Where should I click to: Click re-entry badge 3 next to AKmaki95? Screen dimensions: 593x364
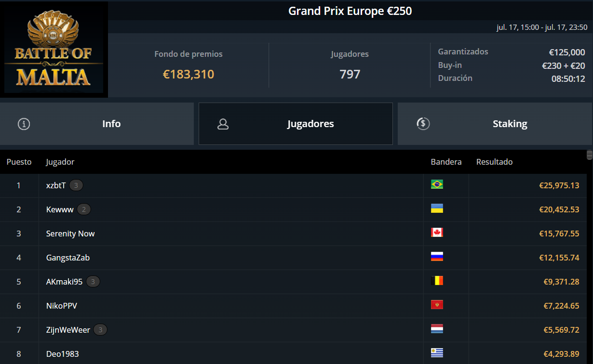[x=93, y=282]
